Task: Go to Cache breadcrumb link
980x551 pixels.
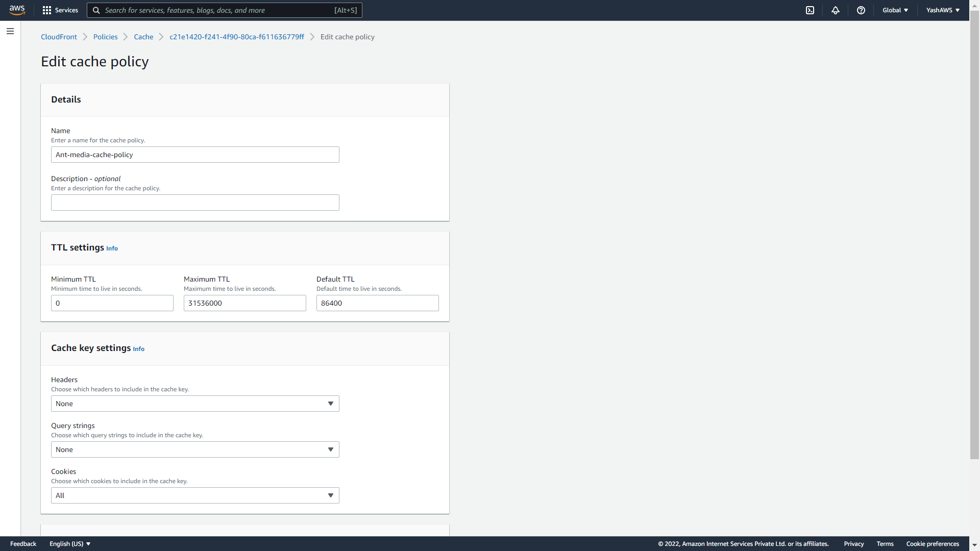Action: (143, 37)
